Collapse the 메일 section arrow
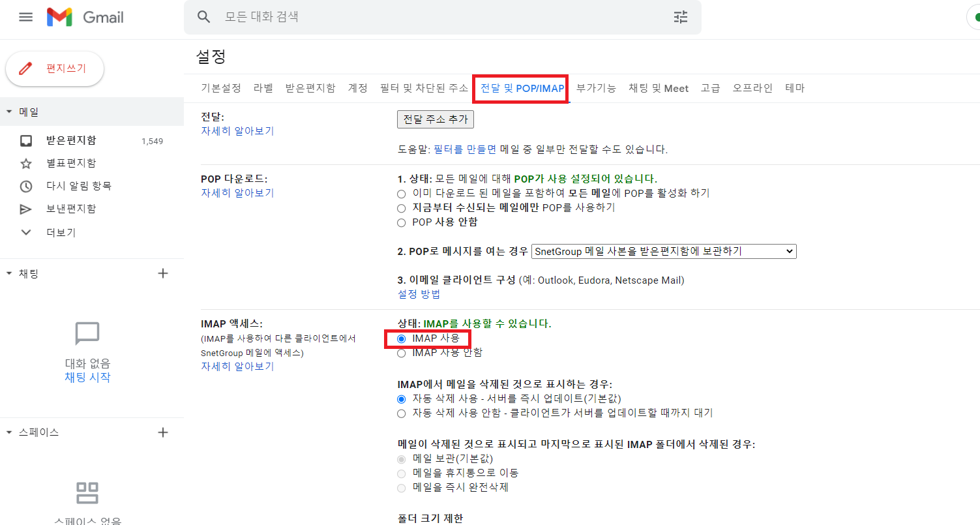 pos(8,112)
